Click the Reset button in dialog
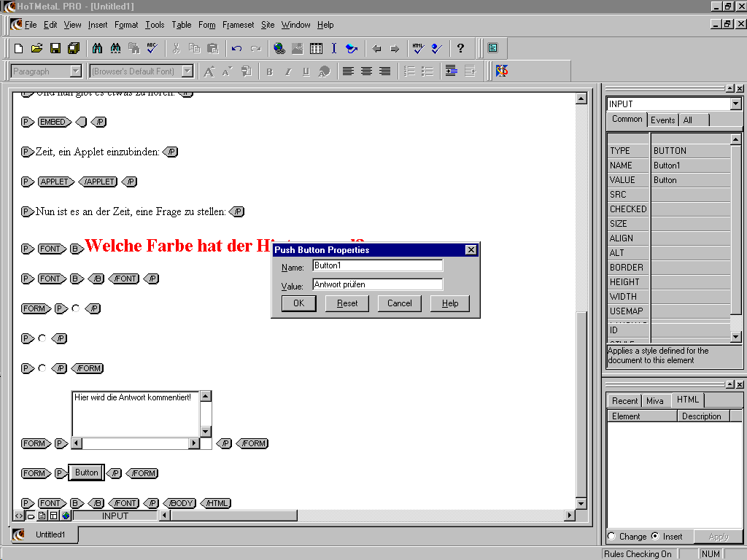This screenshot has width=747, height=560. pos(347,303)
